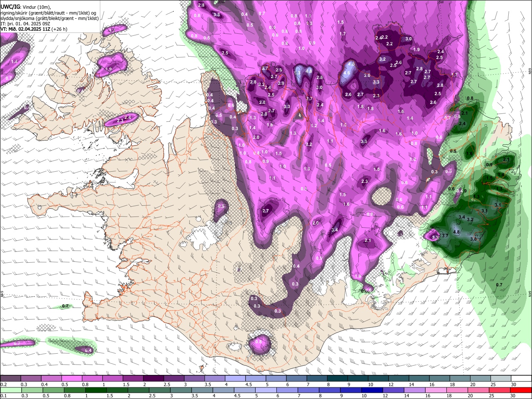
Task: Click the 4.6 snowfall value on the map
Action: [x=347, y=73]
